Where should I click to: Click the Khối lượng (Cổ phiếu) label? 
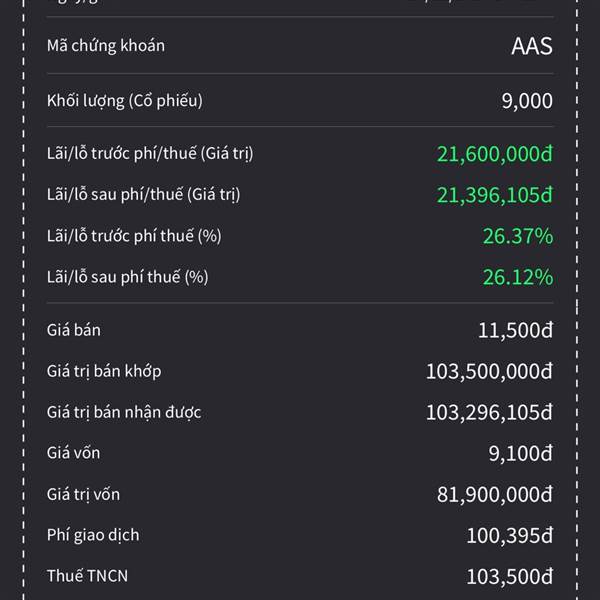point(125,101)
